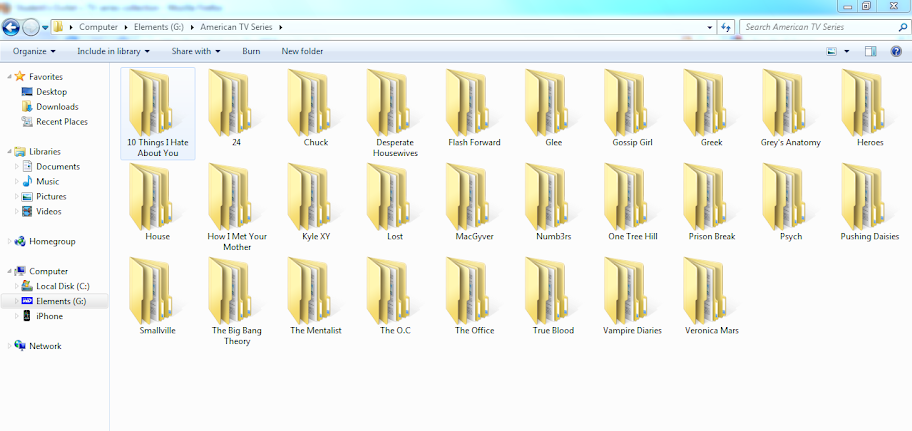Expand the Music library
The image size is (912, 431).
(x=16, y=182)
